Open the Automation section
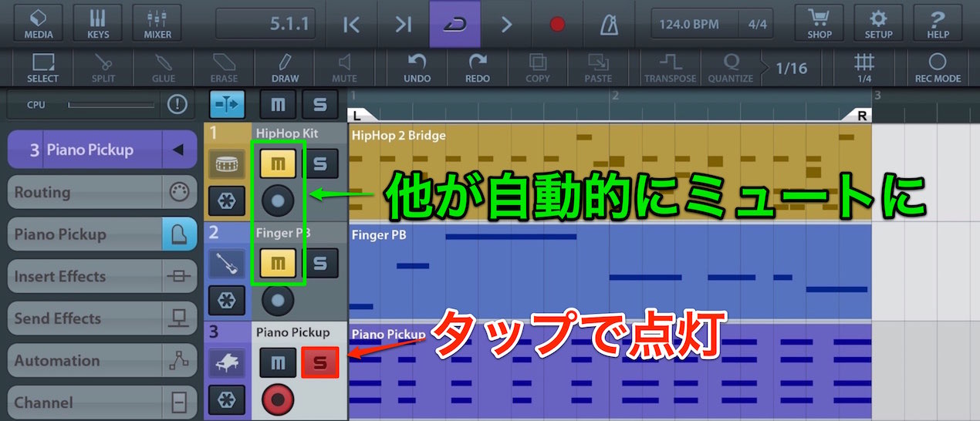 tap(102, 361)
